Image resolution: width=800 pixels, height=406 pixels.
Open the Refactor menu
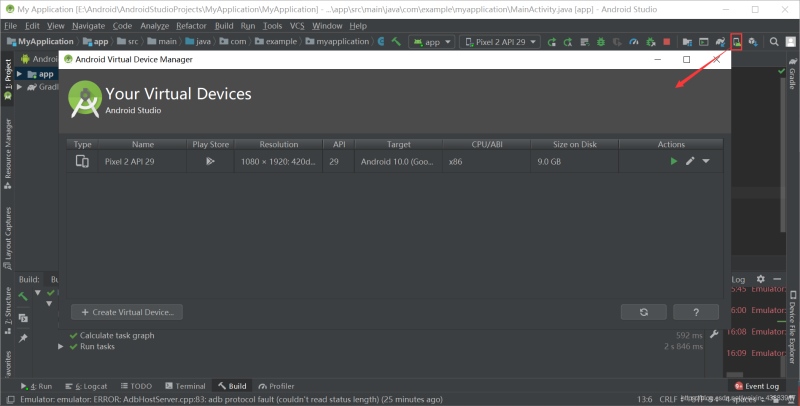(191, 26)
